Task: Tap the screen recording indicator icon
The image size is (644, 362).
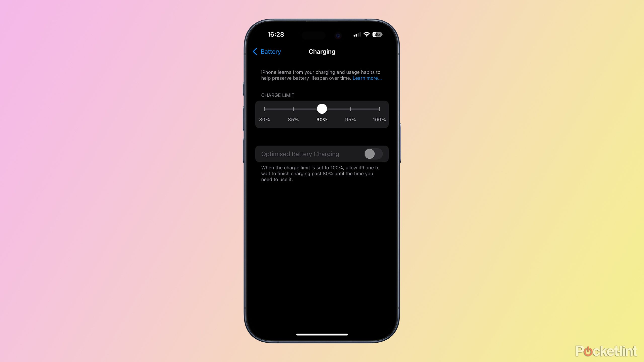Action: click(337, 35)
